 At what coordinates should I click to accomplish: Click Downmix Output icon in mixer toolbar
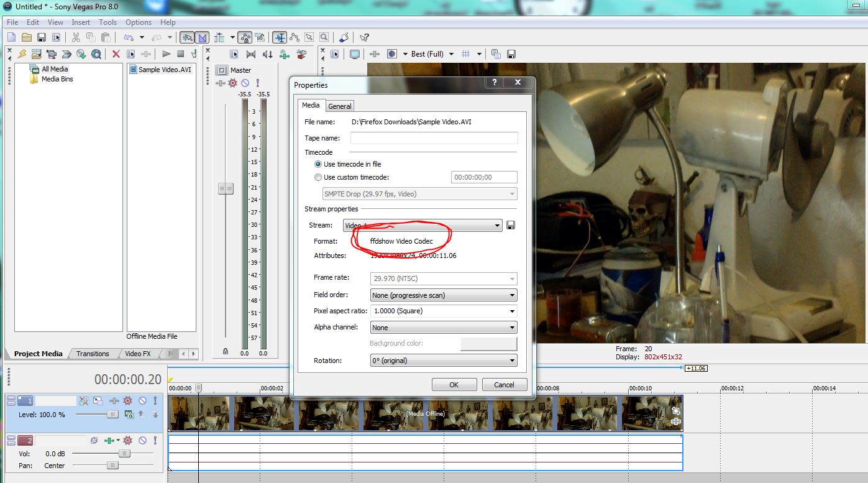coord(251,54)
